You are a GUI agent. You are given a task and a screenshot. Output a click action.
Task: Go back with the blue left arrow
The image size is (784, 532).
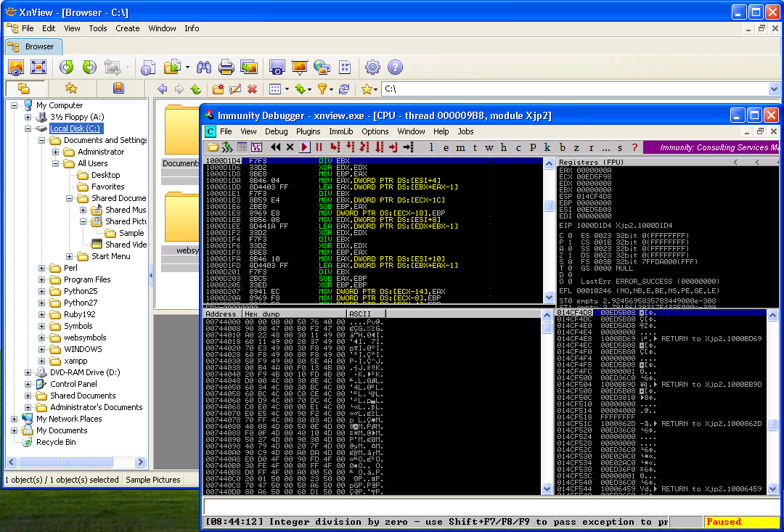coord(162,89)
